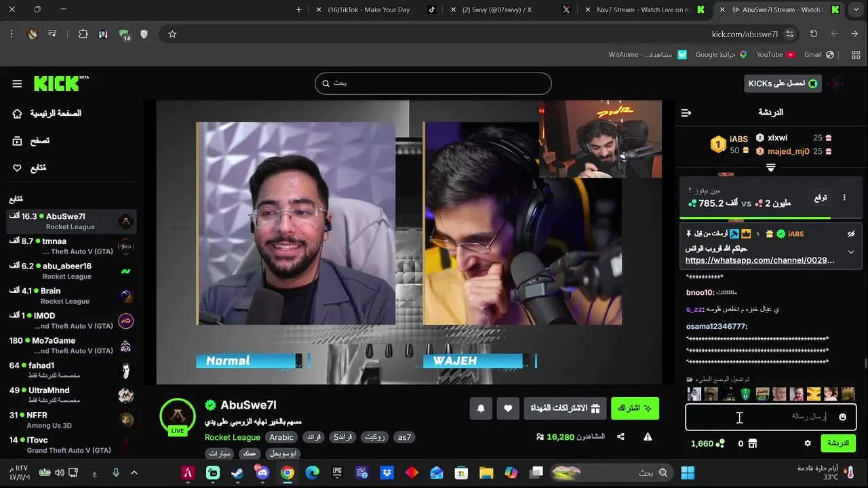Open the Kick hamburger menu
Image resolution: width=868 pixels, height=488 pixels.
(17, 83)
